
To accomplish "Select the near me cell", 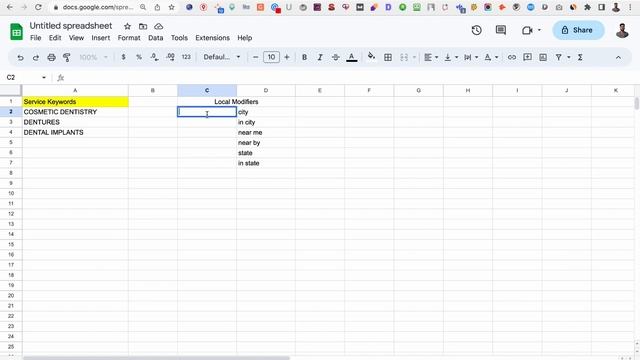I will (x=266, y=132).
